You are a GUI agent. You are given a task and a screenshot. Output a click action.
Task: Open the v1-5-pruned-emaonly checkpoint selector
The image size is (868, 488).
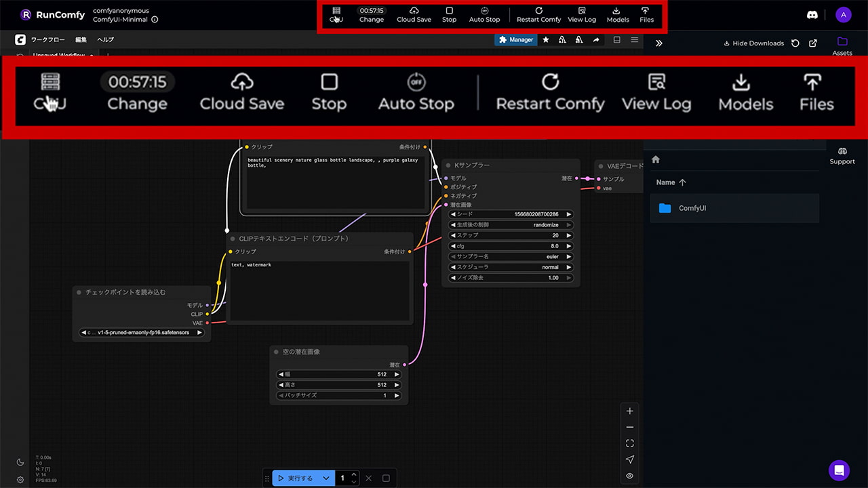(x=142, y=333)
